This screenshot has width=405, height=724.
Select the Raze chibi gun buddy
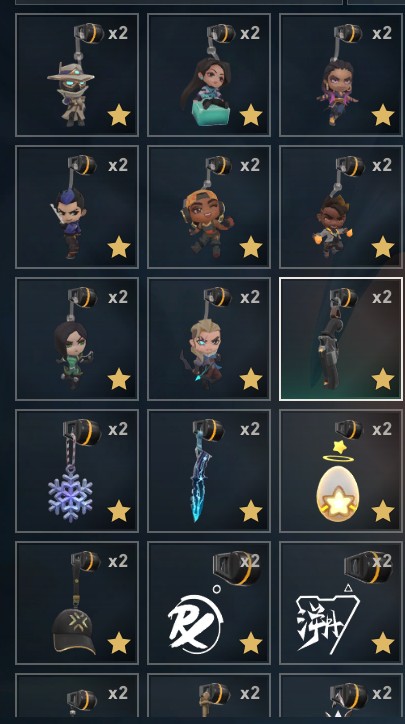209,207
